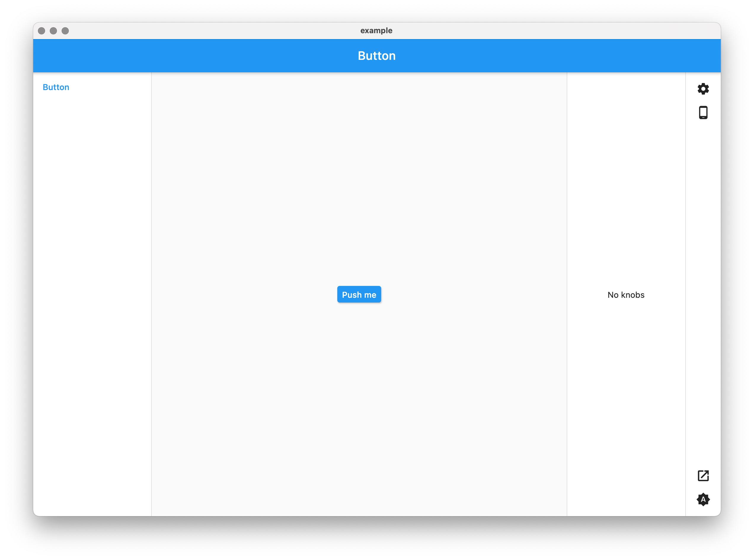Close the example window

point(41,31)
